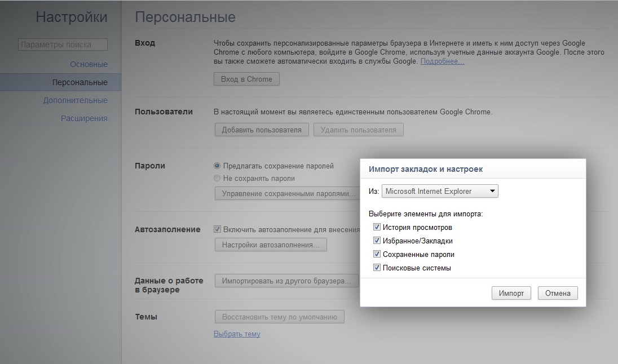618x364 pixels.
Task: Open the 'Дополнительные' settings section
Action: coord(76,100)
